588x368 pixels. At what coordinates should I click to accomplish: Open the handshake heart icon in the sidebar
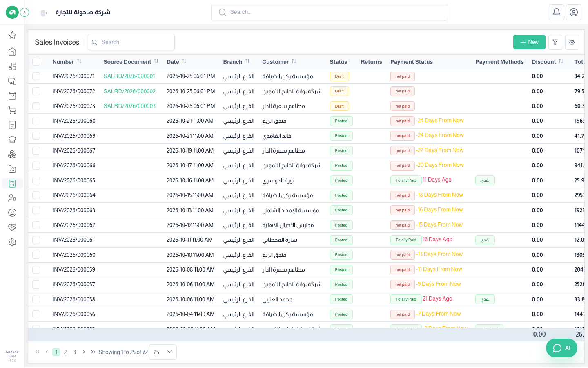12,227
